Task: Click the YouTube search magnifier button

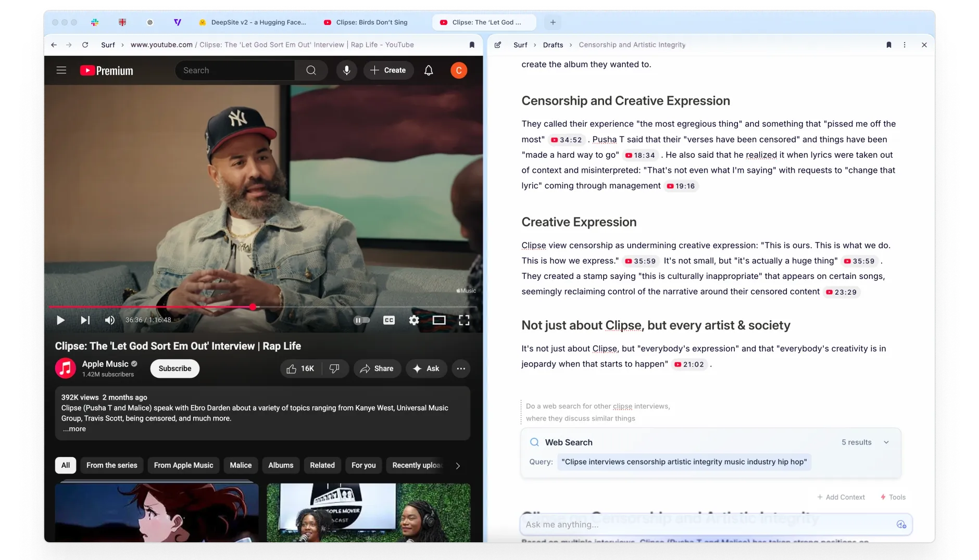Action: point(311,70)
